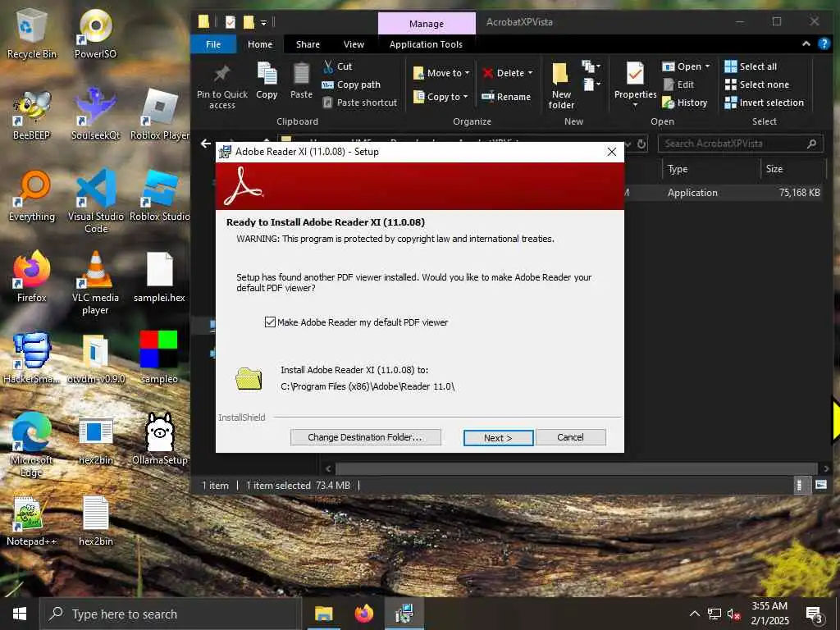Click the taskbar search box

point(171,614)
